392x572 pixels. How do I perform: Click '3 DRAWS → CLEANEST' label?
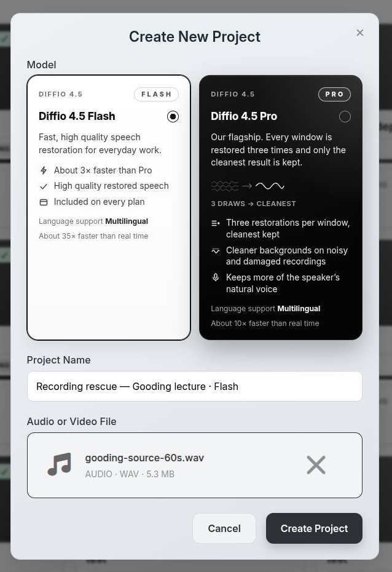(253, 204)
